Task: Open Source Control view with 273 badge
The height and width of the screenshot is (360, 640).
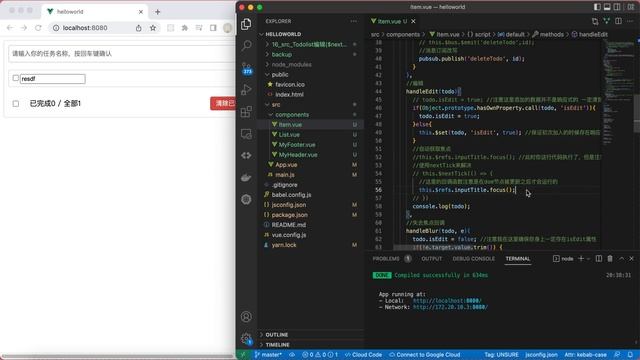Action: click(247, 68)
